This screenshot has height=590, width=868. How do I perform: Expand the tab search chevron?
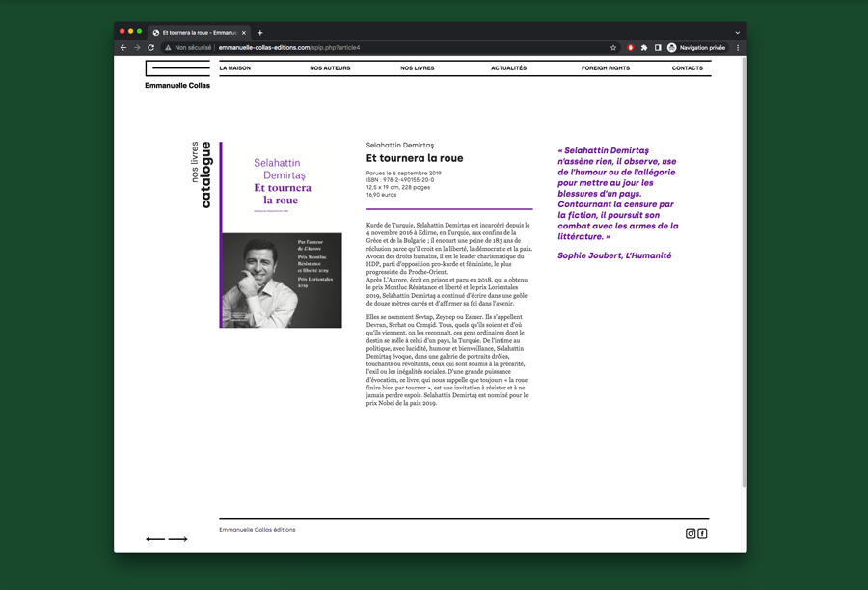click(x=737, y=32)
